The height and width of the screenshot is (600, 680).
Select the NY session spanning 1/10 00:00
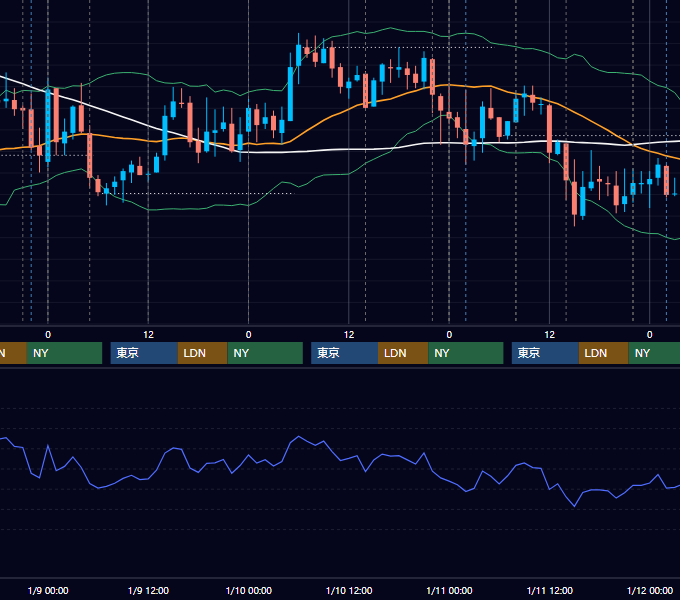tap(265, 353)
